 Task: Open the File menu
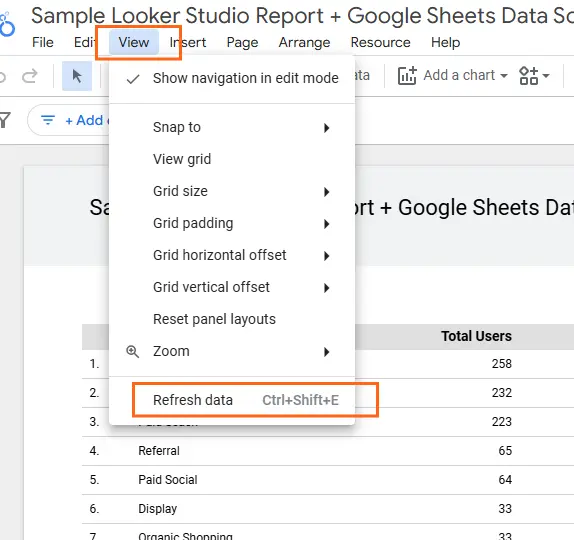click(43, 42)
